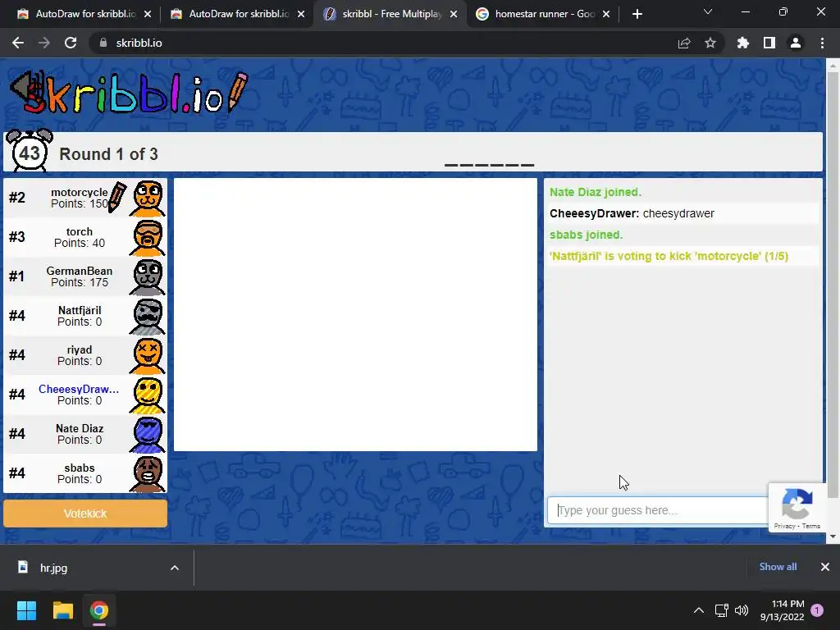Click the share page icon
Screen dimensions: 840x630
point(684,43)
